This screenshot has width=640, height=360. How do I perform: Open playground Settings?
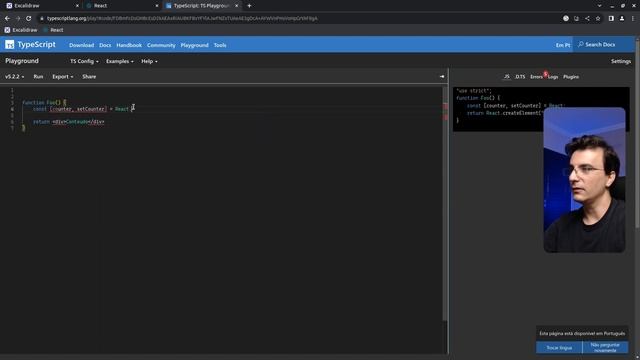point(621,61)
